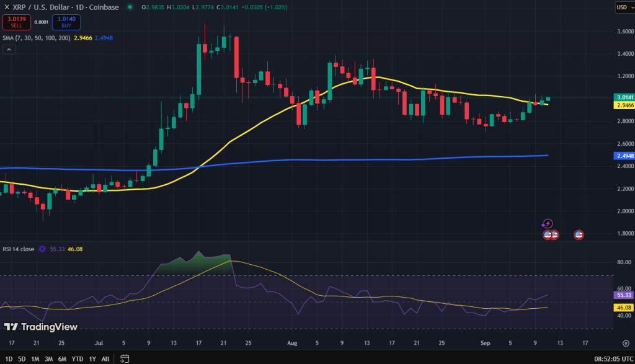The image size is (635, 364).
Task: Click the purple 55.33 RSI axis label
Action: pyautogui.click(x=624, y=295)
